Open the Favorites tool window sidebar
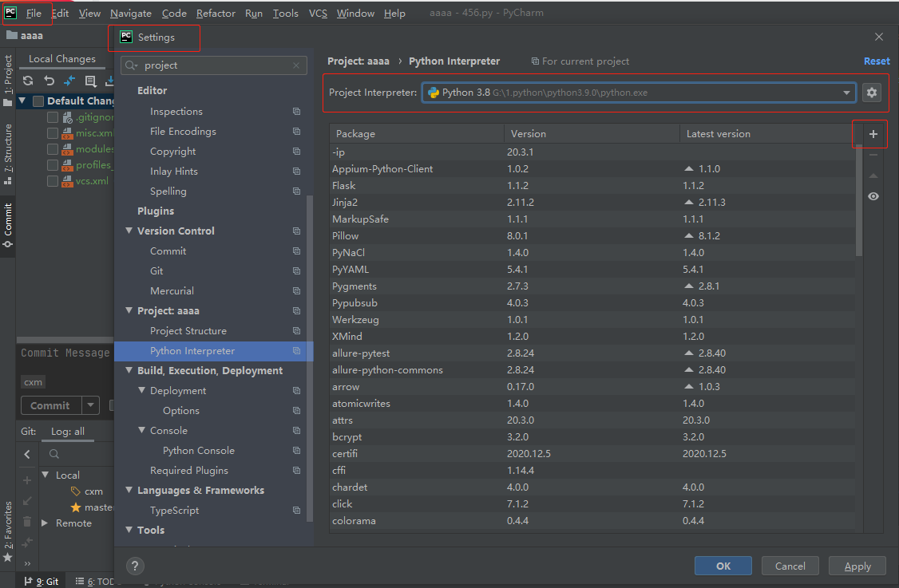899x588 pixels. 7,532
